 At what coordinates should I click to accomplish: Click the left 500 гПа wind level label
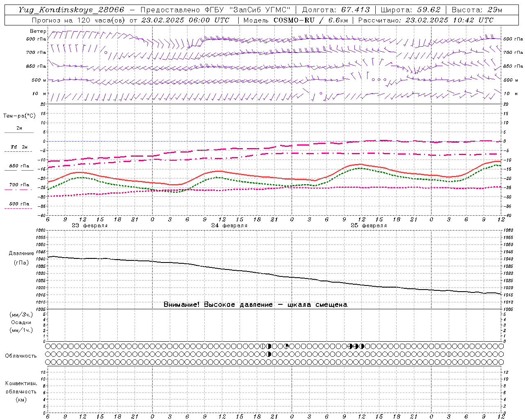click(36, 39)
